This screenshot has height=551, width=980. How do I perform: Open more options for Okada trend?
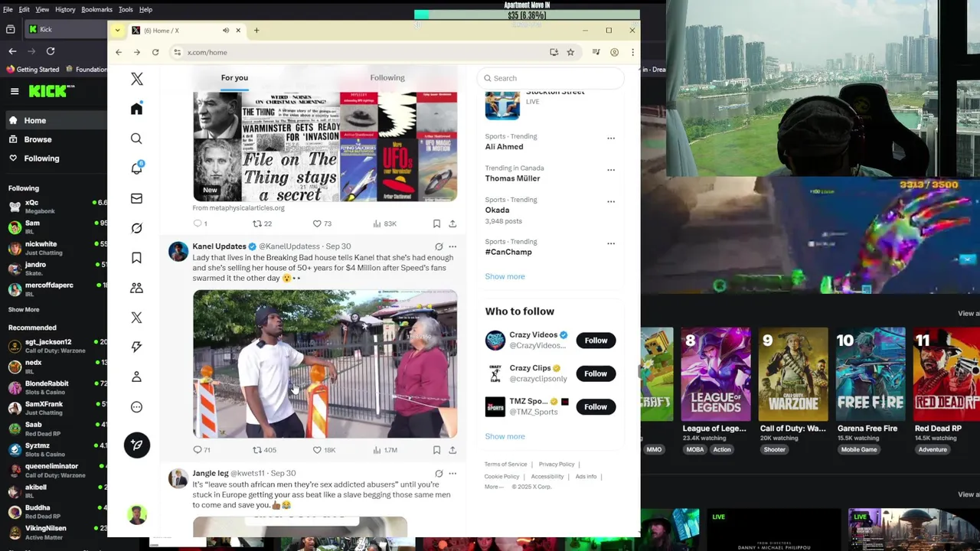611,202
